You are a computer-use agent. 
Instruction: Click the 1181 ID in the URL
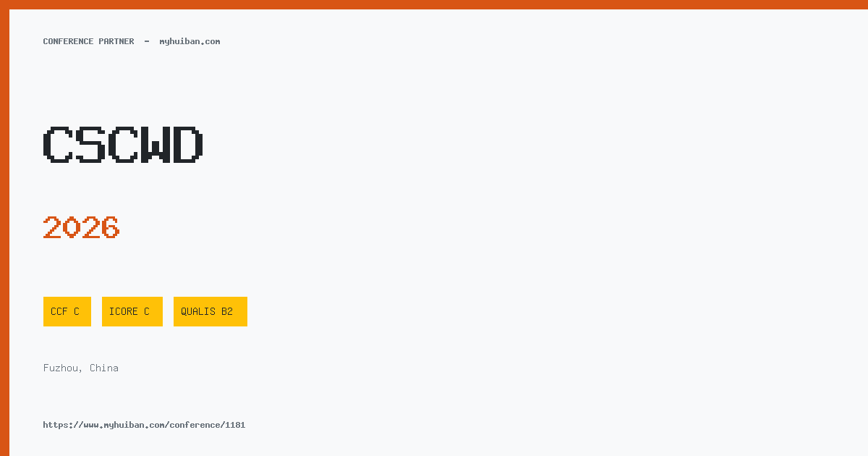(235, 425)
